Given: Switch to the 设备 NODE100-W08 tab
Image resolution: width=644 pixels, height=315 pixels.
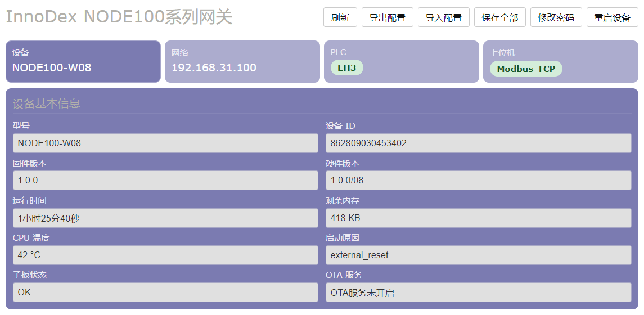Looking at the screenshot, I should (83, 62).
